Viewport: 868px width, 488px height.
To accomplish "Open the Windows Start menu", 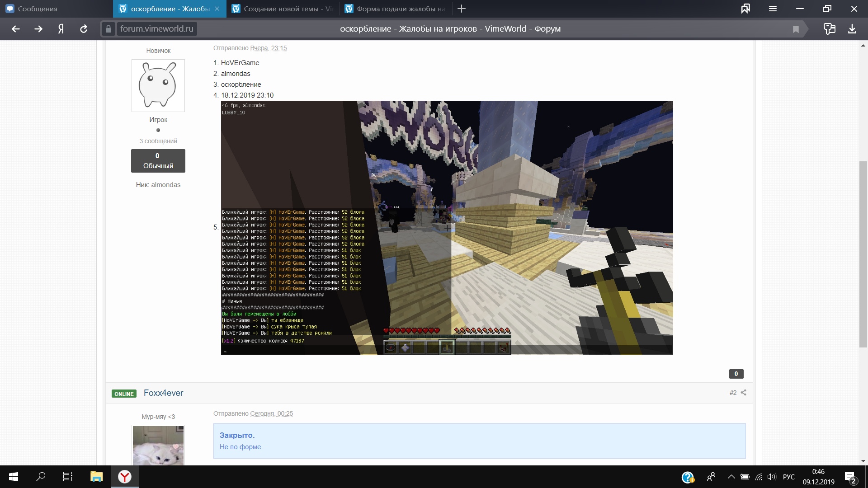I will click(14, 477).
